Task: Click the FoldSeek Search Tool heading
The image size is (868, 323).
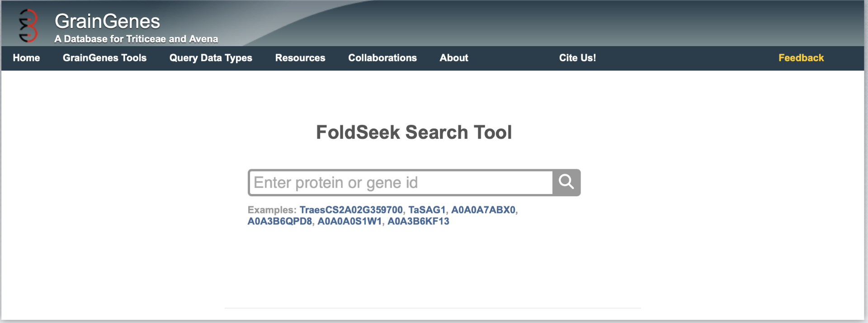Action: 414,133
